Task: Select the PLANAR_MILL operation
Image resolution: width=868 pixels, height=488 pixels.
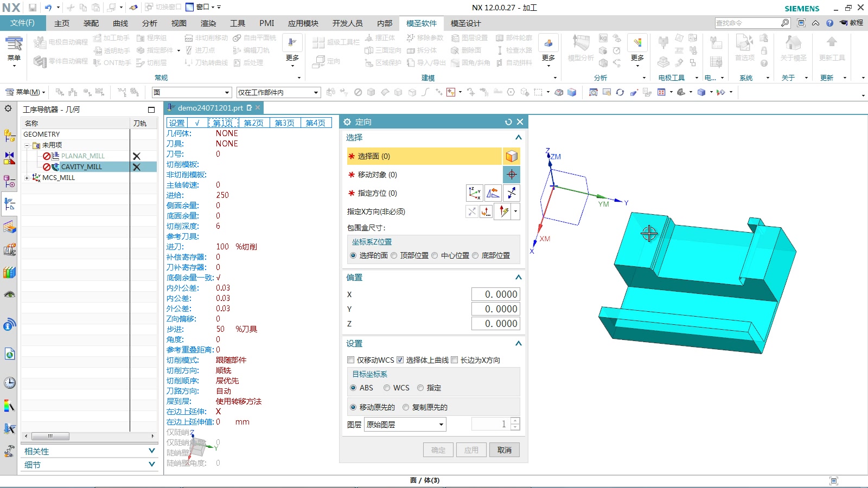Action: 82,156
